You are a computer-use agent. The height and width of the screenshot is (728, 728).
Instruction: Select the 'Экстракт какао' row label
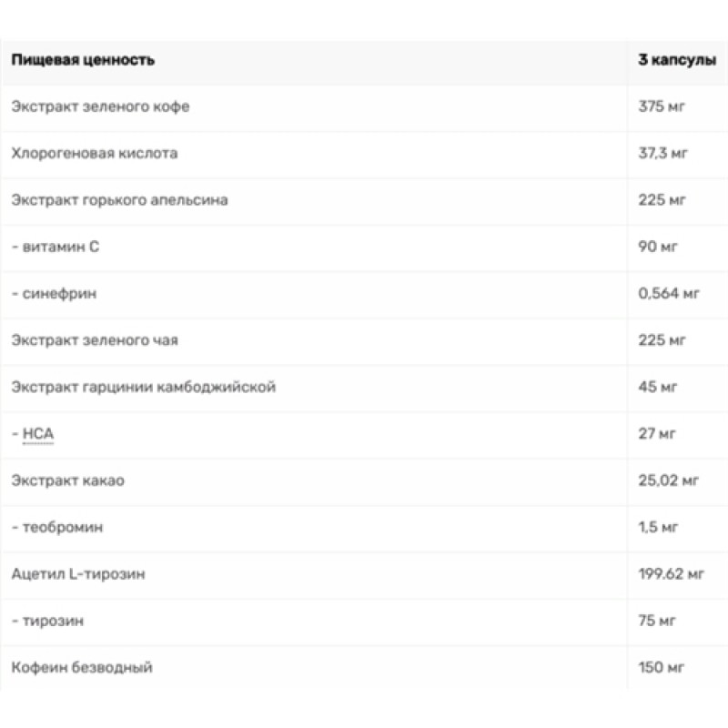click(68, 480)
